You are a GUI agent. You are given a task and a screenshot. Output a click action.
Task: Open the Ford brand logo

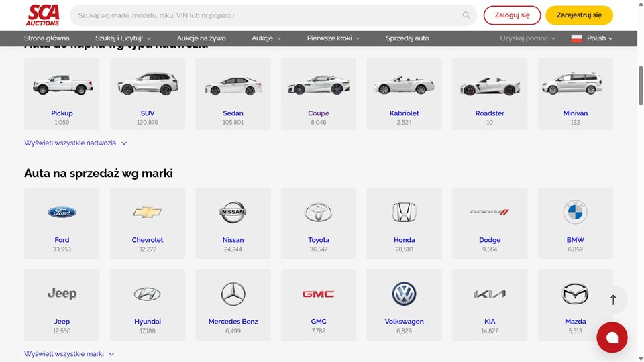(62, 213)
